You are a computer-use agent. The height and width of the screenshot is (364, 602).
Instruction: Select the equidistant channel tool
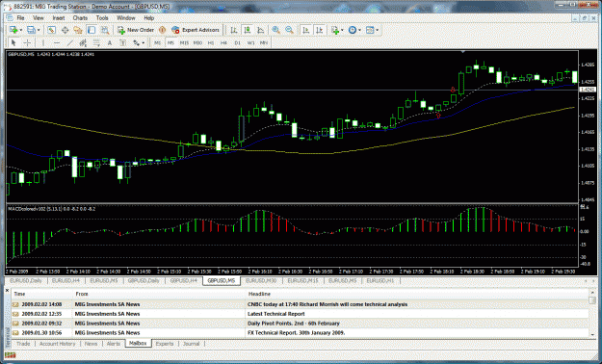click(83, 42)
